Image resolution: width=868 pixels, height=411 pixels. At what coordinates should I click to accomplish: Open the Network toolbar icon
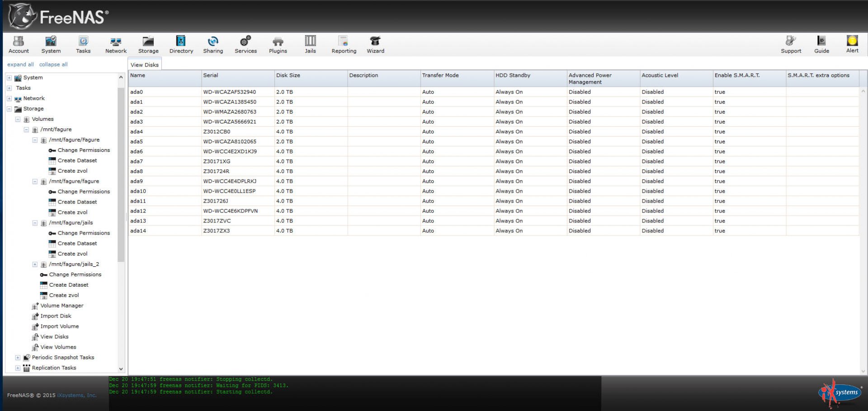(x=116, y=44)
